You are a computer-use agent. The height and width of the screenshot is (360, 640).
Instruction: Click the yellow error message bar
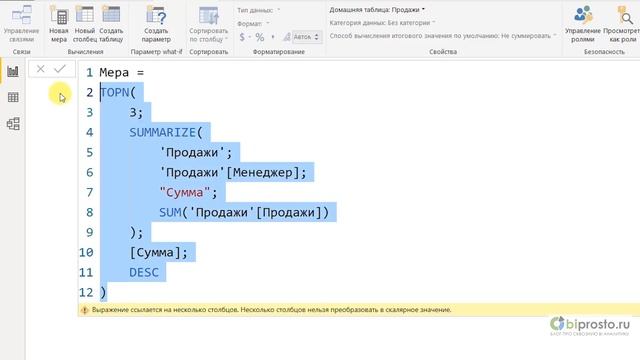point(359,310)
